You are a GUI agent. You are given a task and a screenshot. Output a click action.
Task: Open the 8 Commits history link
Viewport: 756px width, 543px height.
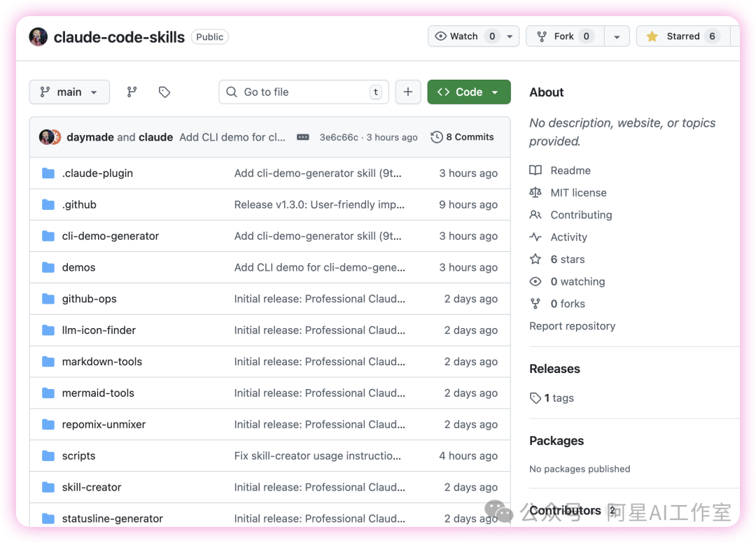pyautogui.click(x=463, y=137)
